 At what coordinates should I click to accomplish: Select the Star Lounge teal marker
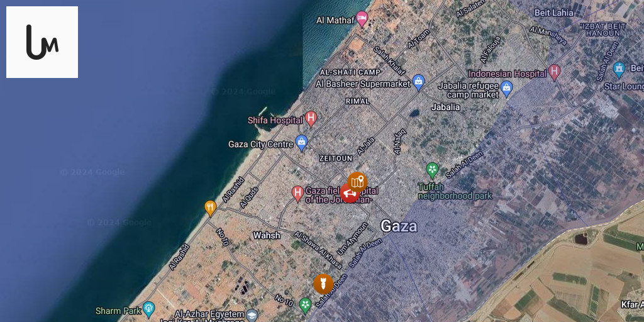coord(619,69)
